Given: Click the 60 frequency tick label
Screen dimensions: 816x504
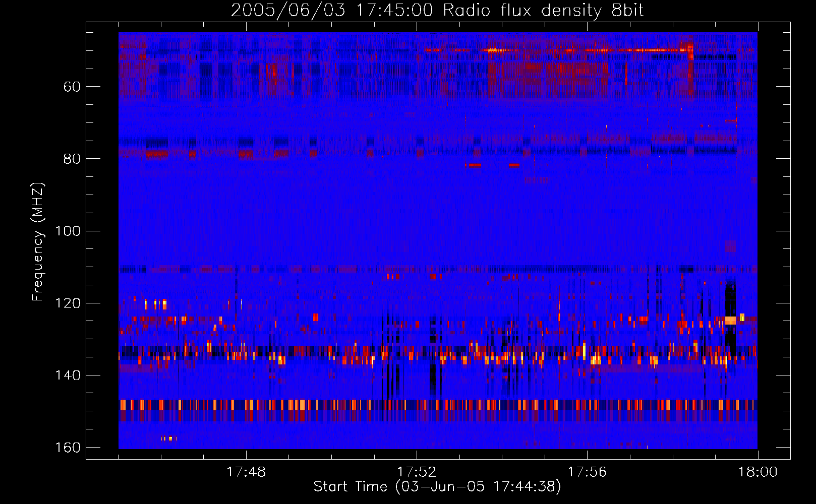Looking at the screenshot, I should pyautogui.click(x=72, y=87).
